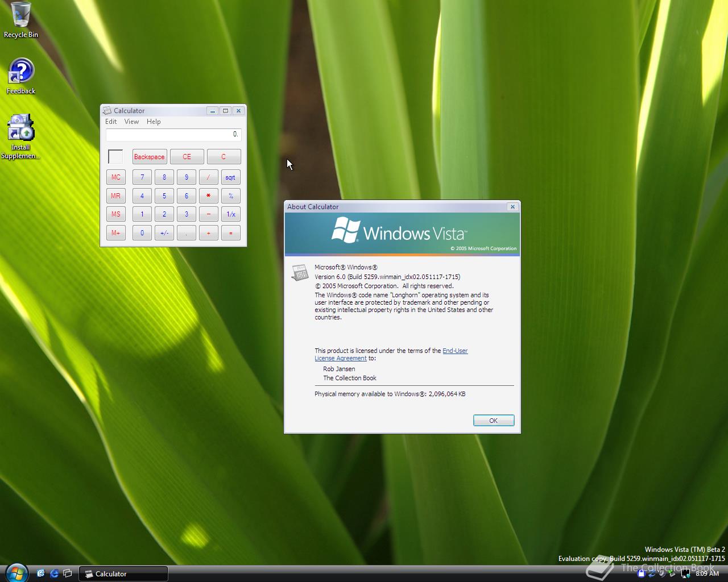
Task: Click the 'Rob Jansen' licensee text
Action: (x=339, y=369)
